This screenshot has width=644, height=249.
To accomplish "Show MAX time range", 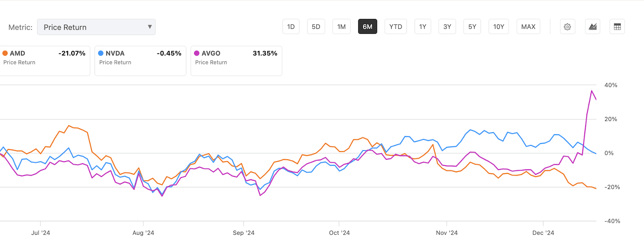I will tap(528, 27).
